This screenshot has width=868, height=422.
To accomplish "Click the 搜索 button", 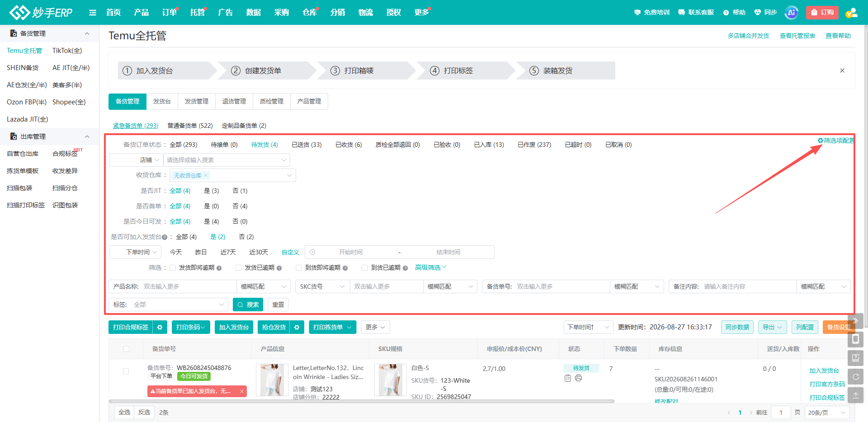I will click(248, 305).
